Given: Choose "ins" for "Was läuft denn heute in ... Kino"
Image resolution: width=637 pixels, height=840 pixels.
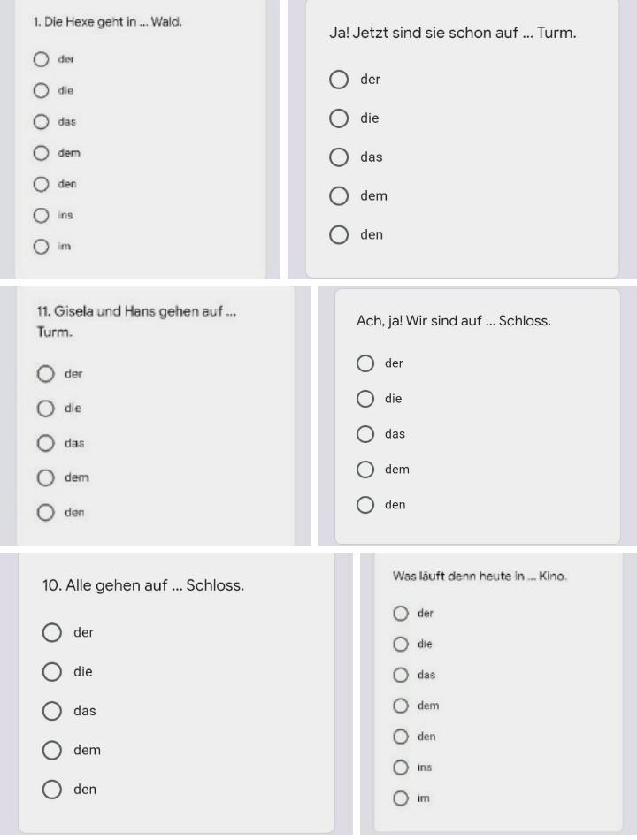Looking at the screenshot, I should pyautogui.click(x=402, y=768).
